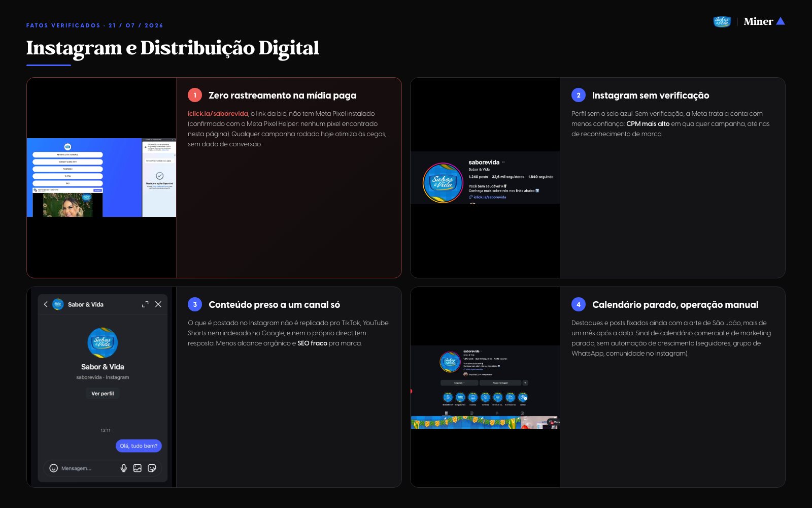Click the 'Instagram e Distribuição Digital' heading
The height and width of the screenshot is (508, 812).
point(173,48)
